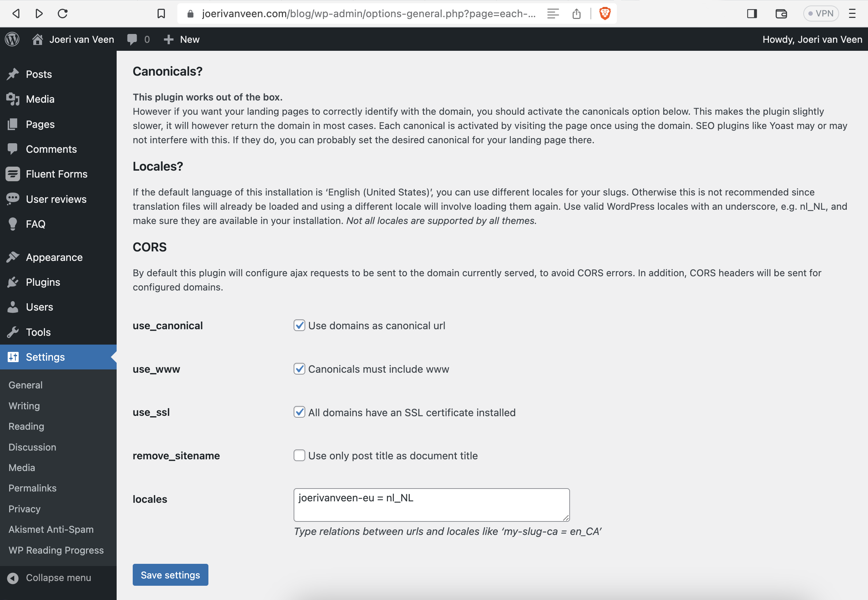Open the Privacy settings page

24,508
